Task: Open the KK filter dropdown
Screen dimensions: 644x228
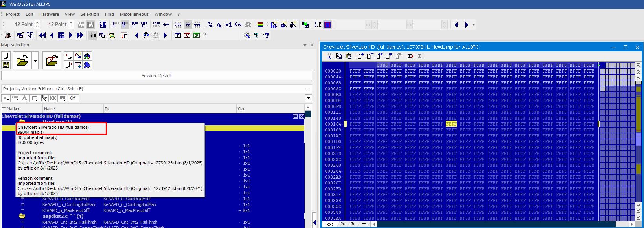Action: tap(53, 98)
